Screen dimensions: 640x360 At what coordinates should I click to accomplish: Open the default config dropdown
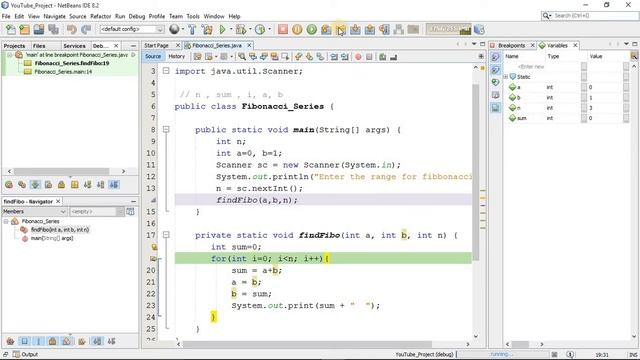pos(132,29)
